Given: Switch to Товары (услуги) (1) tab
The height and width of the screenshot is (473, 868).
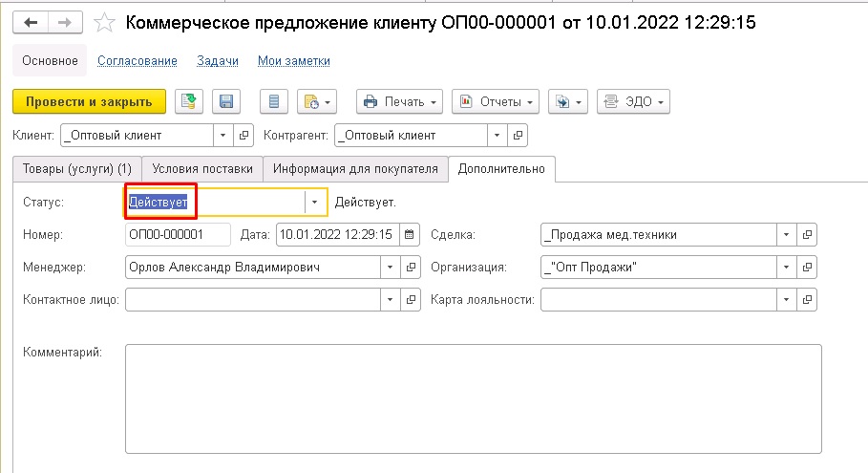Looking at the screenshot, I should [77, 169].
